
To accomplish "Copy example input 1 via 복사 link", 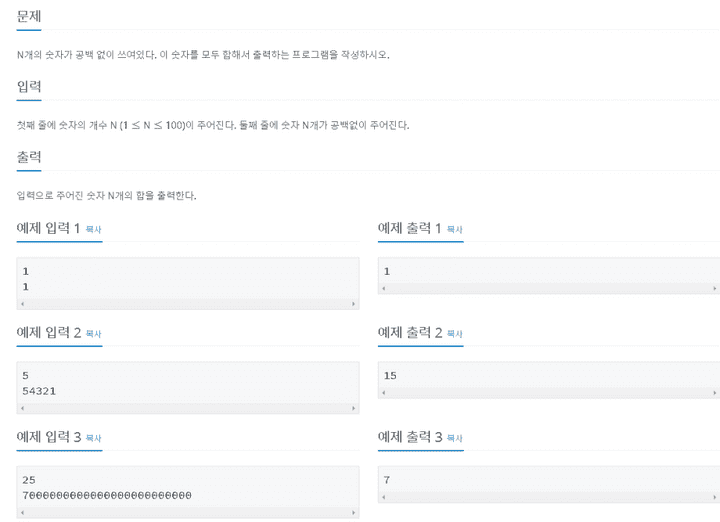I will click(93, 229).
